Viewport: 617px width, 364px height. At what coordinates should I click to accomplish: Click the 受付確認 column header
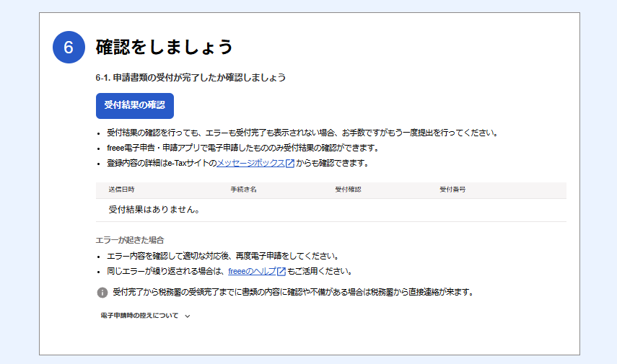pos(349,190)
